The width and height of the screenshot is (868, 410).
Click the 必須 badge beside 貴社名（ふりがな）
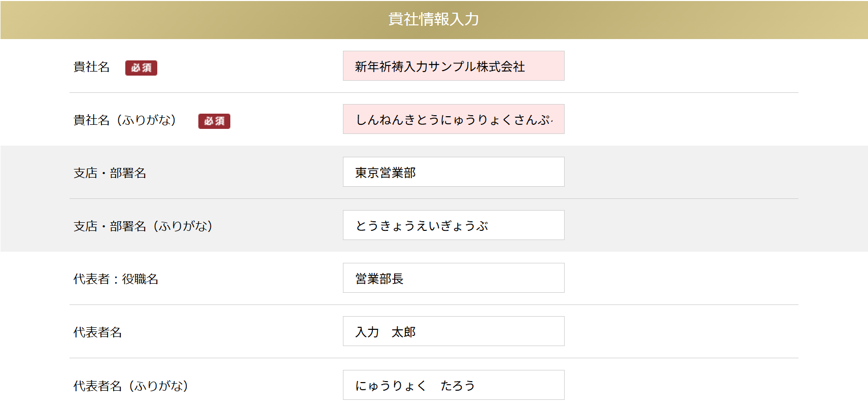point(214,121)
